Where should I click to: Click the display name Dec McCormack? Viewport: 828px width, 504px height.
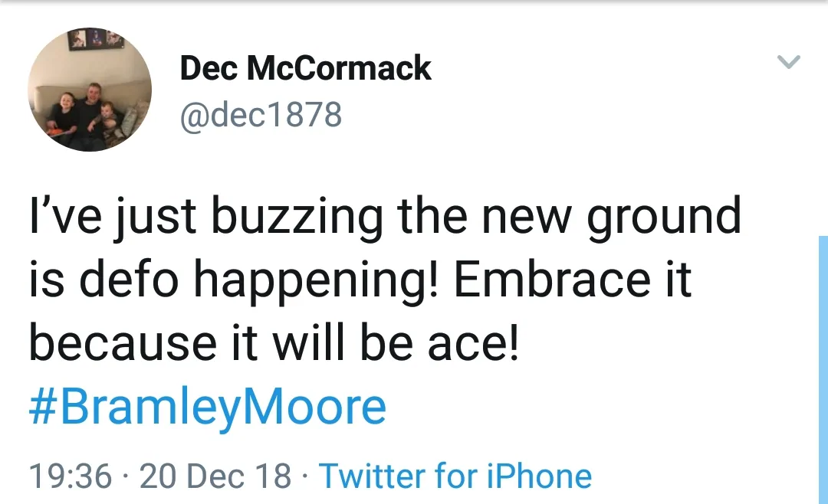305,69
